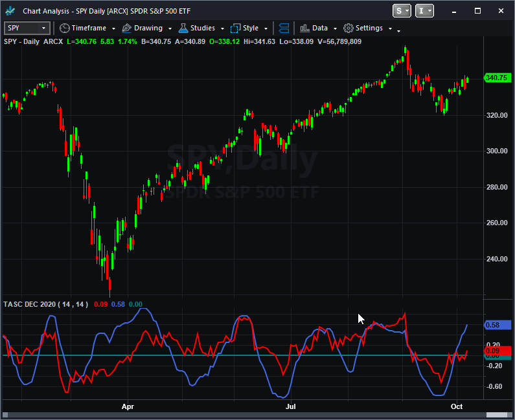Click the toolbar overflow arrow
This screenshot has width=515, height=420.
click(x=399, y=31)
